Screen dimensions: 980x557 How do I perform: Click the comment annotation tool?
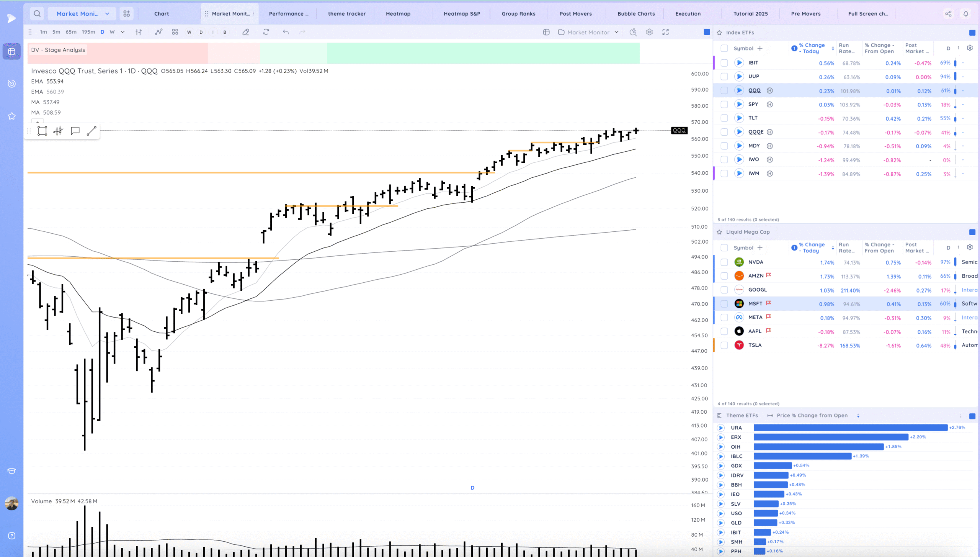tap(75, 131)
